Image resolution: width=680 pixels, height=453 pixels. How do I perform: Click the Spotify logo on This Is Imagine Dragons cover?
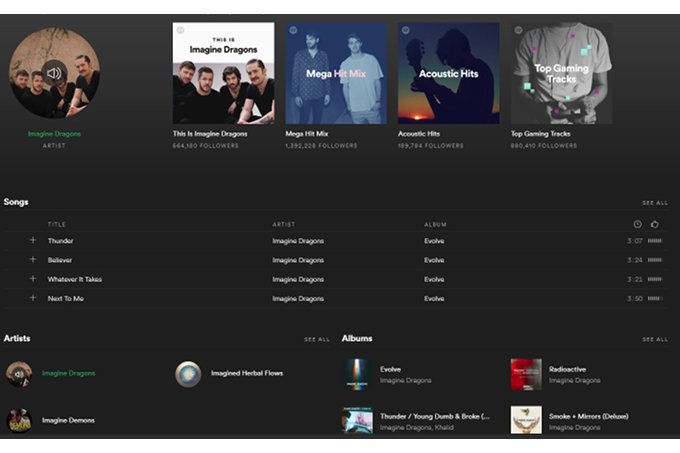coord(180,30)
